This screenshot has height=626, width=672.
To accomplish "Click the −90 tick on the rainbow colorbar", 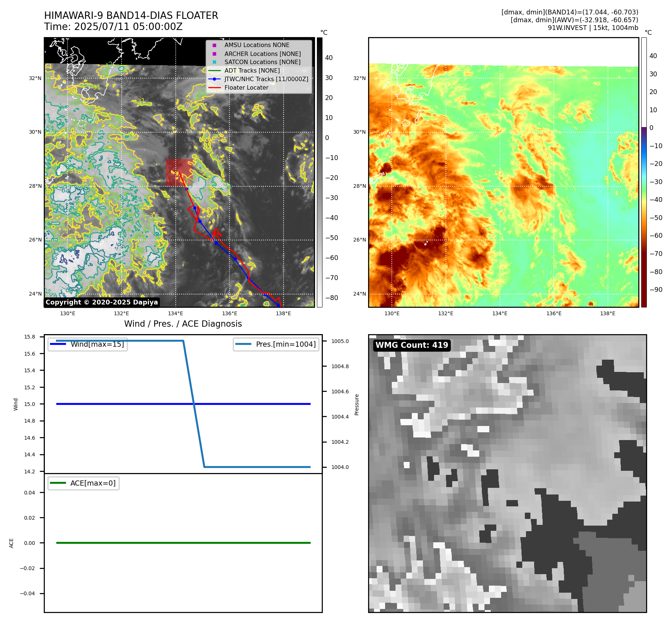I will (x=656, y=290).
